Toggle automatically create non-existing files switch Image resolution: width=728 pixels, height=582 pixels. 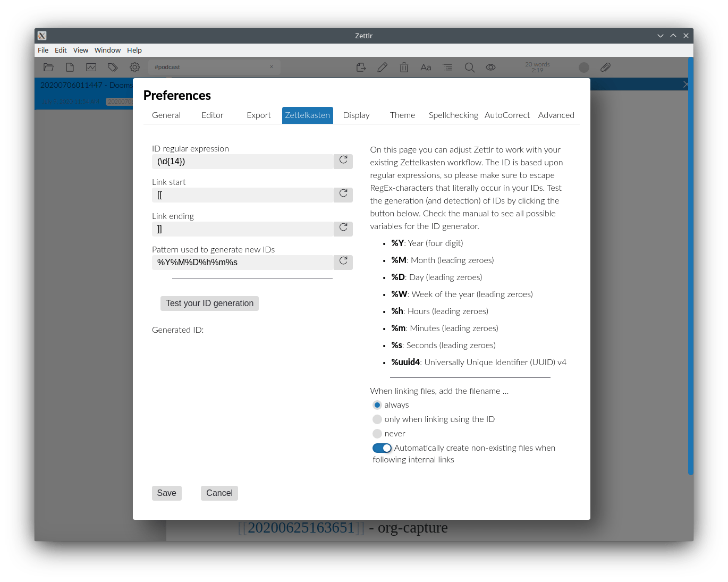382,448
